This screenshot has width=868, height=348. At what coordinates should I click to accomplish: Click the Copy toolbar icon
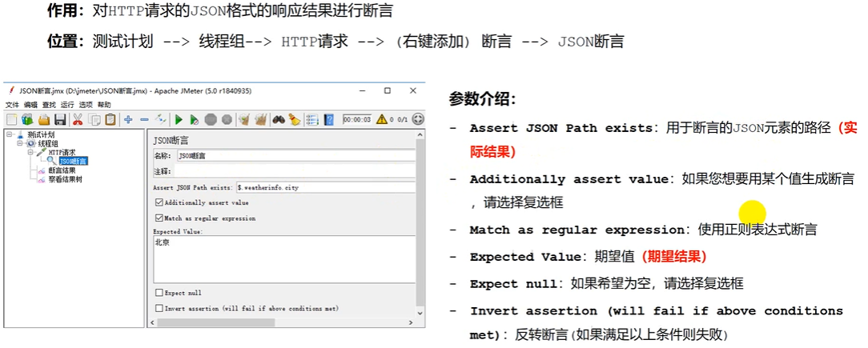(x=94, y=119)
